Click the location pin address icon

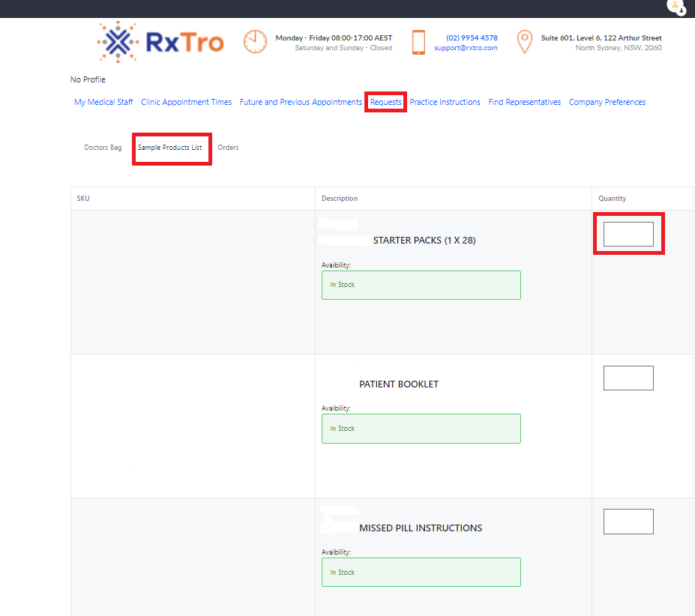coord(525,42)
